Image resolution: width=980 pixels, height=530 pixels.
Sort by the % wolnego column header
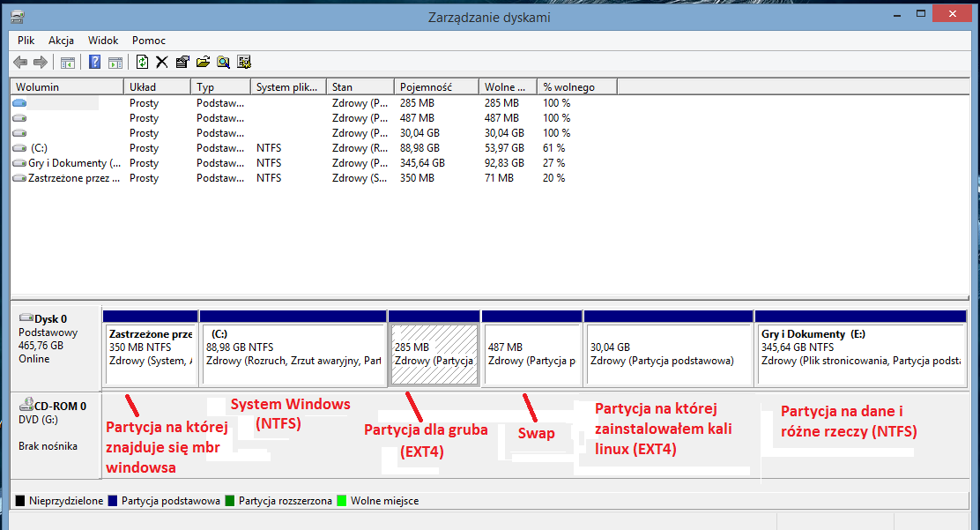577,87
